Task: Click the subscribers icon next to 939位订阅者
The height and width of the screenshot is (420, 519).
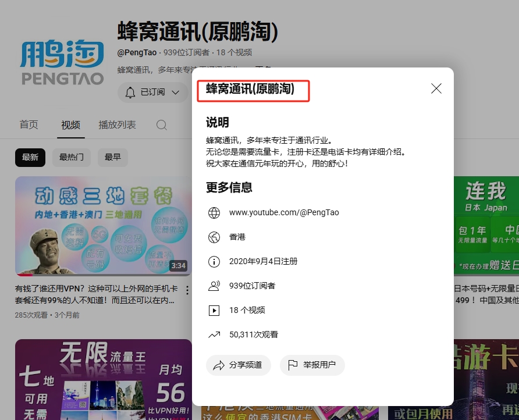Action: (x=214, y=286)
